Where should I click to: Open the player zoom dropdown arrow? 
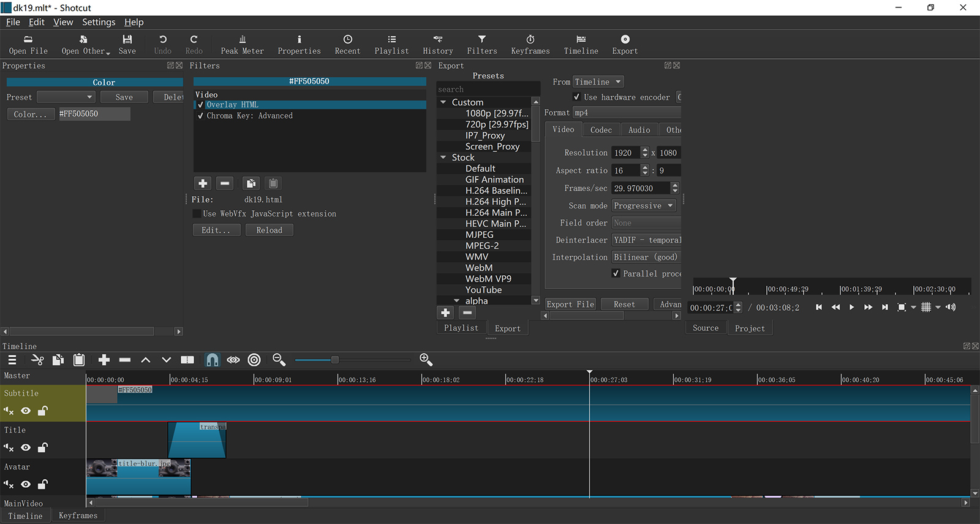coord(913,308)
